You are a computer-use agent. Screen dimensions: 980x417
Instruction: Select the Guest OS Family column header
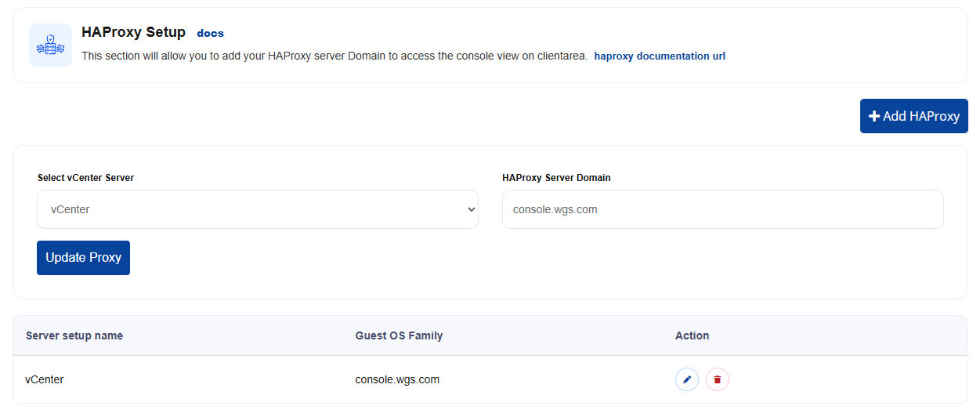tap(399, 335)
